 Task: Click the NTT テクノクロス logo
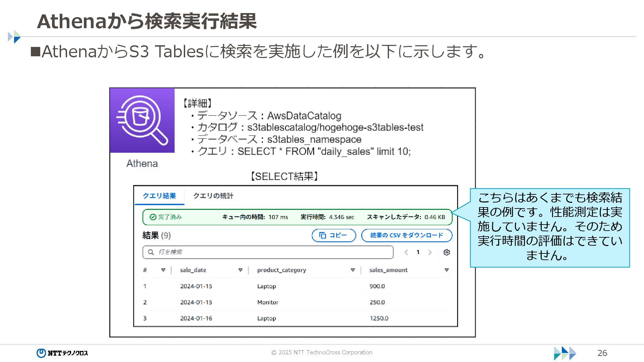(x=62, y=353)
